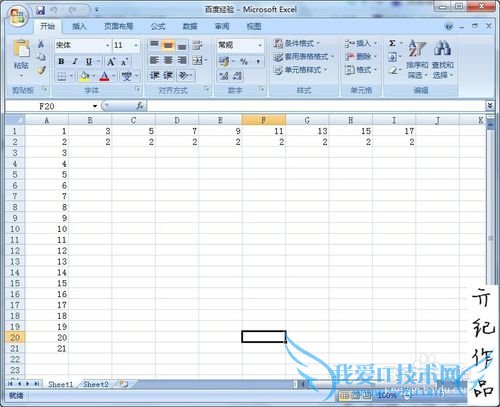Image resolution: width=500 pixels, height=407 pixels.
Task: Click the Format Painter brush icon
Action: point(41,70)
